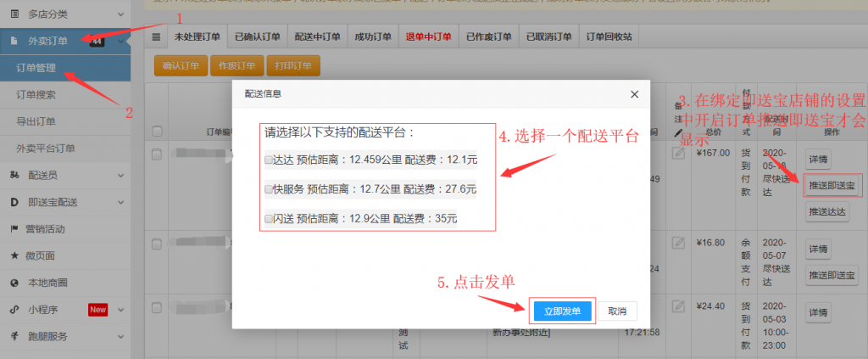Select the 快服务 delivery platform checkbox
The height and width of the screenshot is (359, 868).
pyautogui.click(x=269, y=189)
